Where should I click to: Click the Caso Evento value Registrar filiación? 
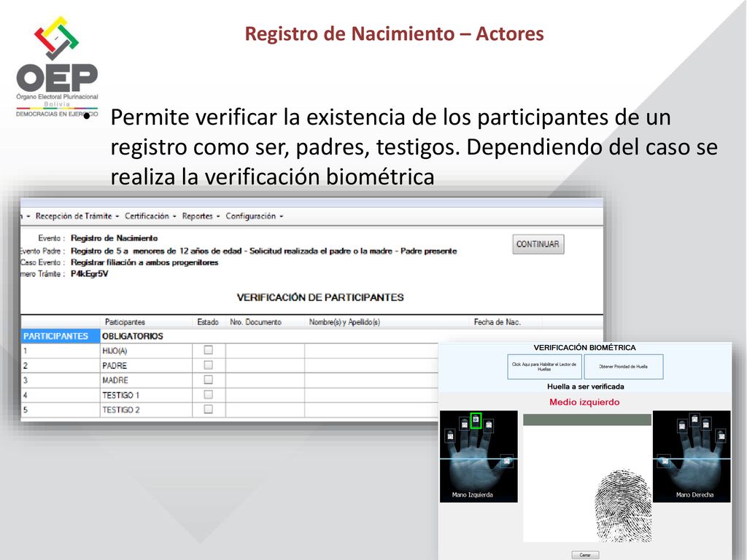pyautogui.click(x=144, y=262)
